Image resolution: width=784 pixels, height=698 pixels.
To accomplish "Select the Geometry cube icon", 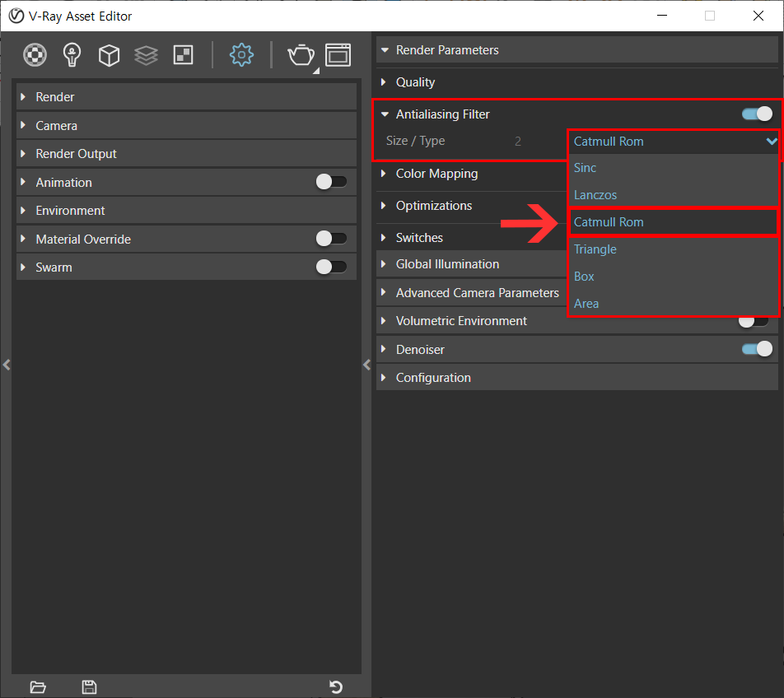I will click(109, 55).
